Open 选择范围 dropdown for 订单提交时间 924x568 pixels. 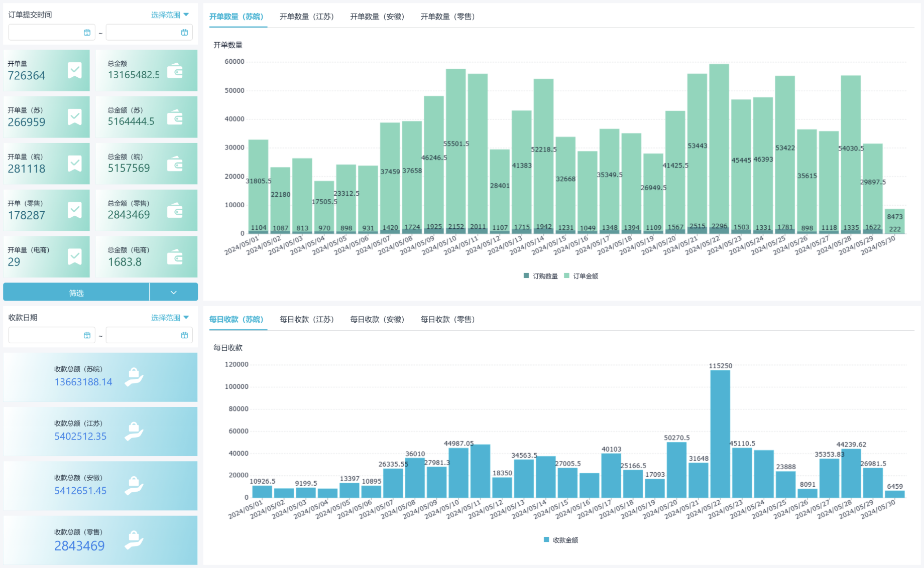tap(170, 15)
